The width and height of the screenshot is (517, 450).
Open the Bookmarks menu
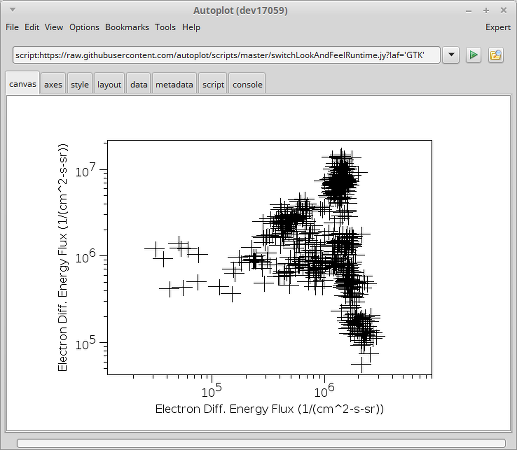[x=127, y=27]
